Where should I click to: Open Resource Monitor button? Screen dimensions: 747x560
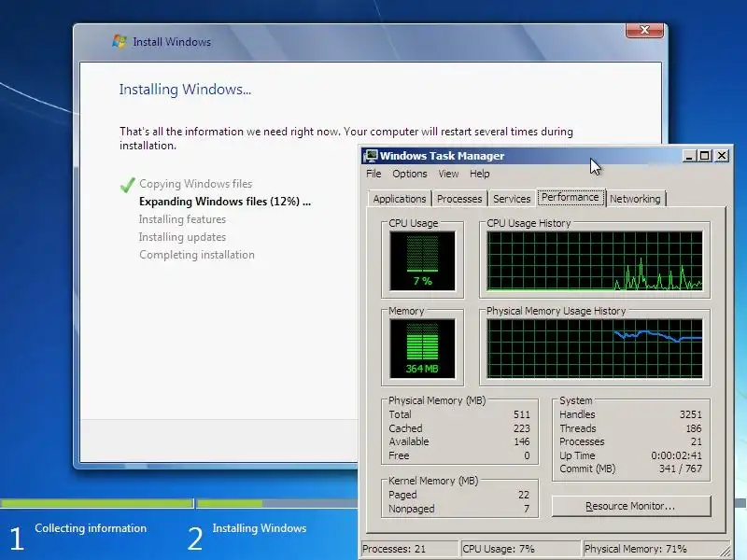pos(631,506)
